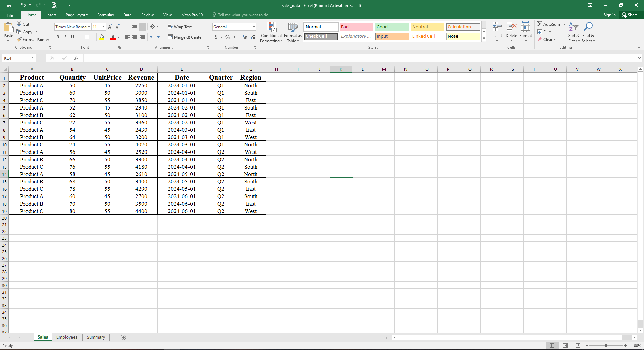Open Sort & Filter tool
644x350 pixels.
pos(573,32)
